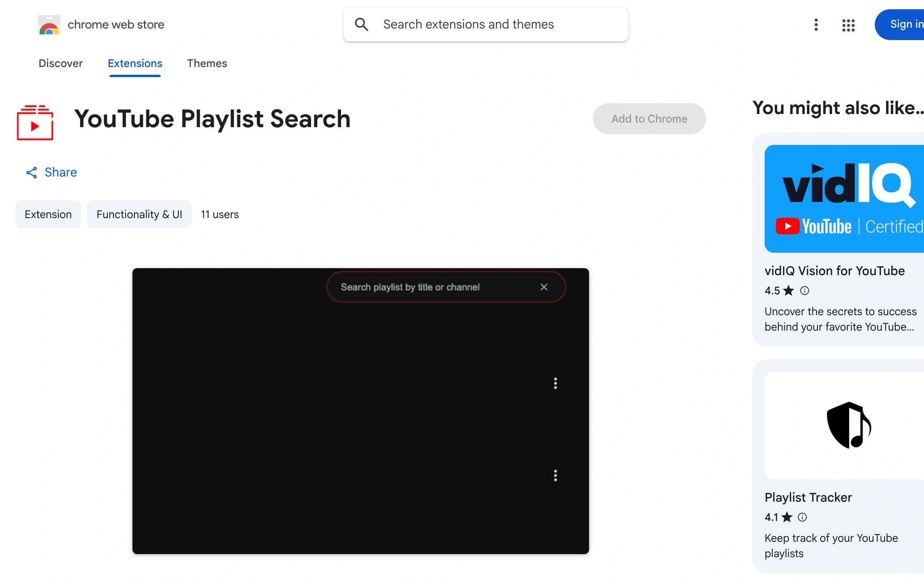Click the Extension category chip
Image resolution: width=924 pixels, height=578 pixels.
48,214
